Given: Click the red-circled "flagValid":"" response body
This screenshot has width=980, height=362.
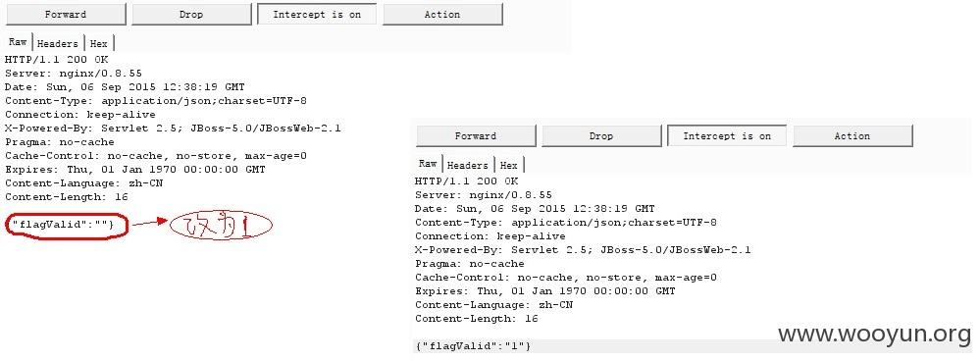Looking at the screenshot, I should pos(67,225).
